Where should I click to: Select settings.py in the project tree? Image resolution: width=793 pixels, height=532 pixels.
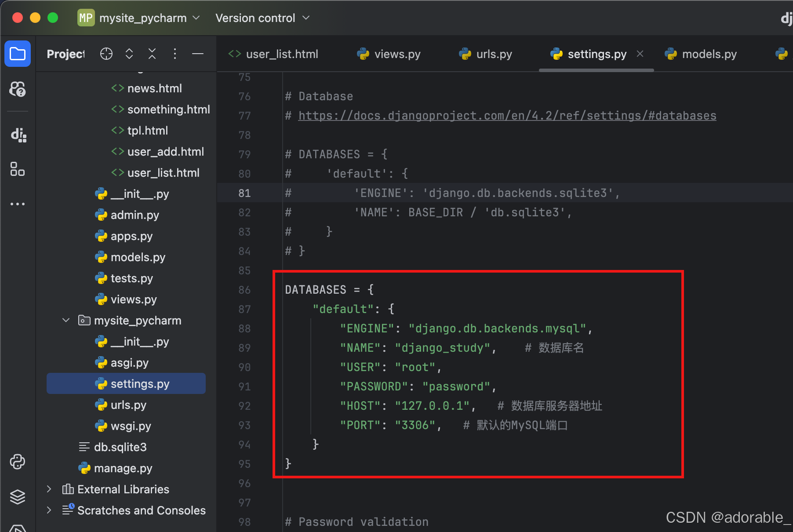(x=126, y=383)
